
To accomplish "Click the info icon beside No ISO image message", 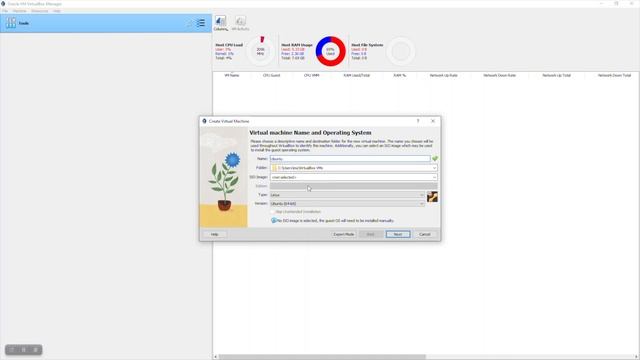I will [x=274, y=220].
